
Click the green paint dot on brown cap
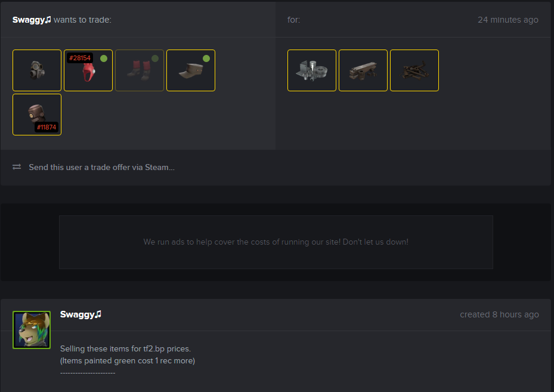click(x=206, y=58)
